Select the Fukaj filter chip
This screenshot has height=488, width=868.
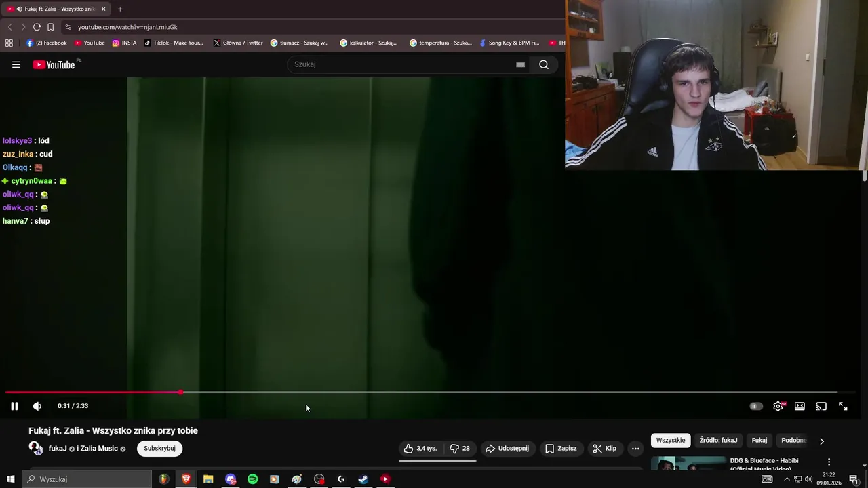coord(759,441)
